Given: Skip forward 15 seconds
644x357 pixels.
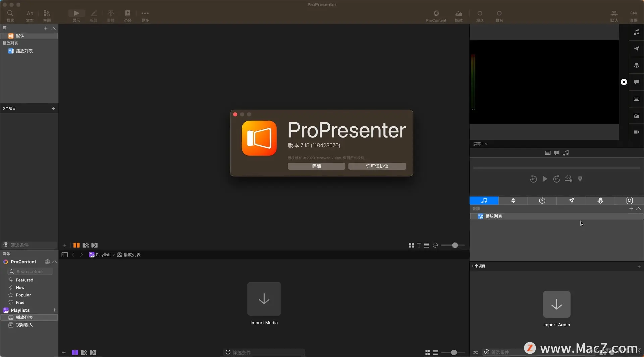Looking at the screenshot, I should pyautogui.click(x=557, y=179).
